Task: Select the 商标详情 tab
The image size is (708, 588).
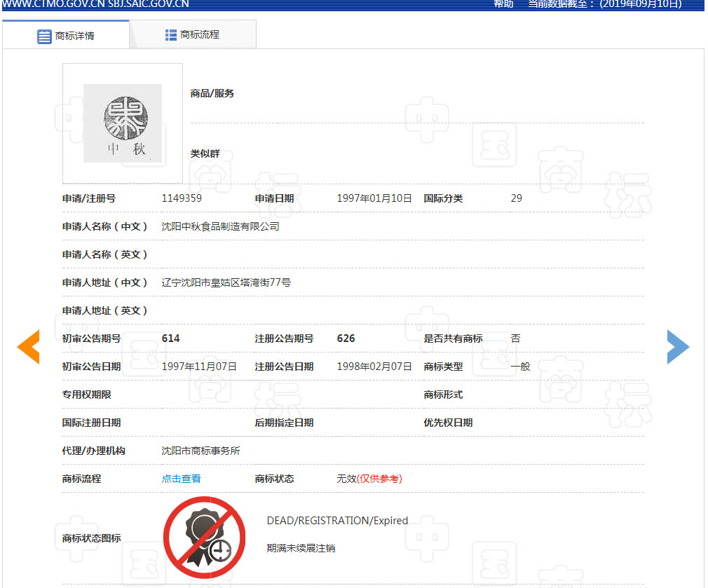Action: (x=67, y=33)
